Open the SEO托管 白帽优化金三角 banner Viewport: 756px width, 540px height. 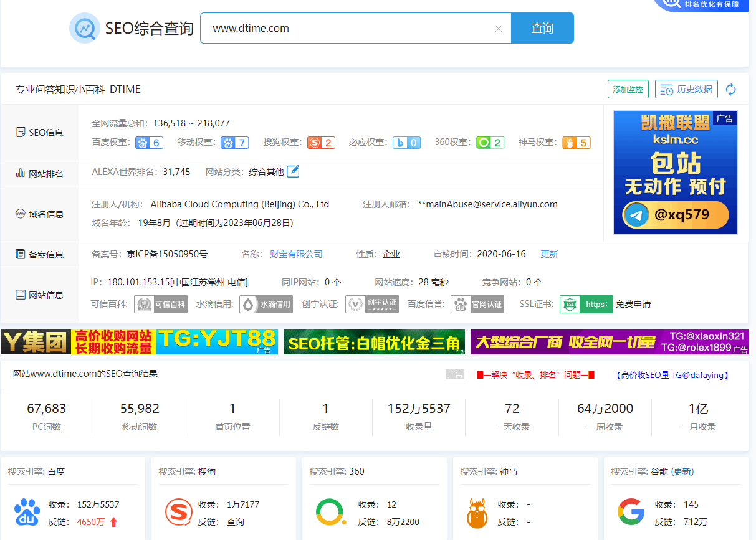point(375,342)
